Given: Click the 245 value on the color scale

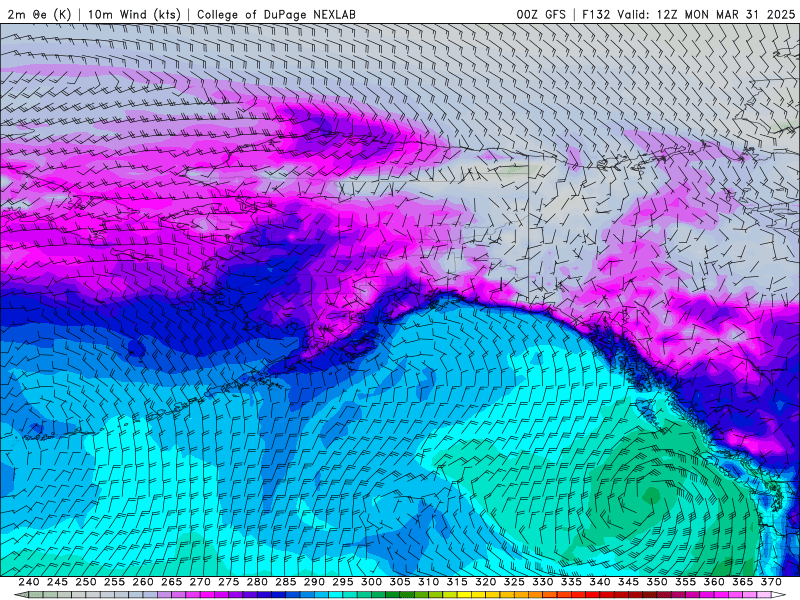Looking at the screenshot, I should (x=57, y=582).
